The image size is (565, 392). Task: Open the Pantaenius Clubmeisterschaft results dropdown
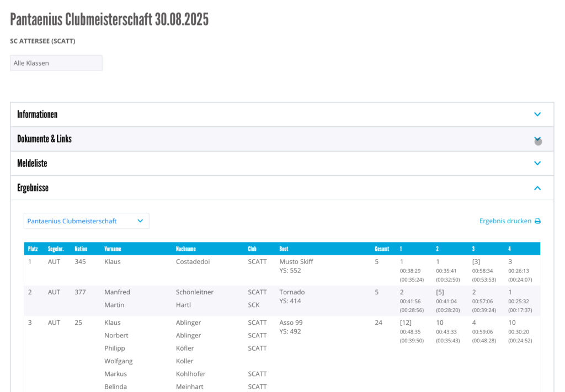(87, 221)
